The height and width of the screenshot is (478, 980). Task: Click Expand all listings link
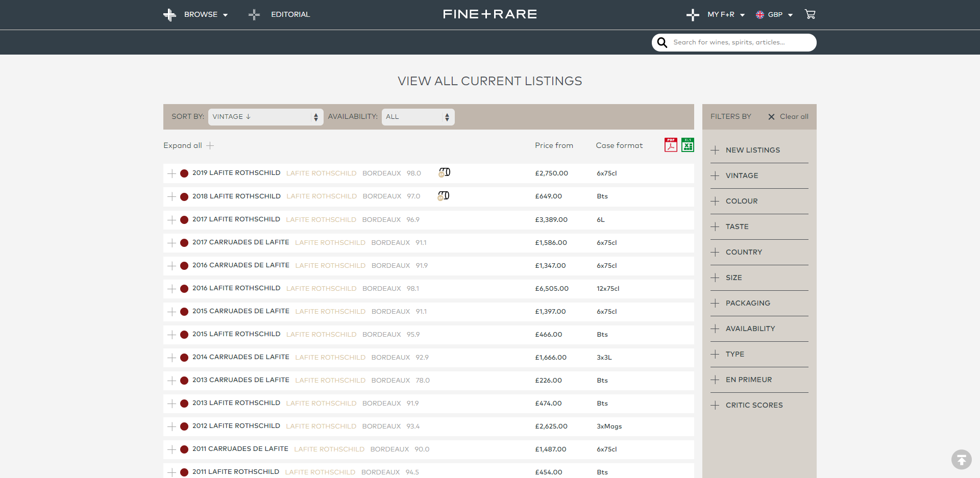(x=188, y=145)
